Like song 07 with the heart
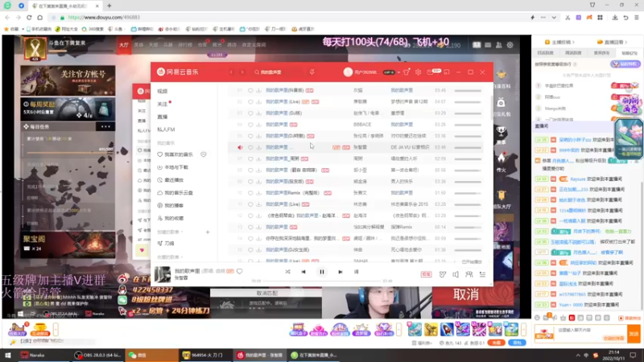This screenshot has width=644, height=362. click(250, 158)
